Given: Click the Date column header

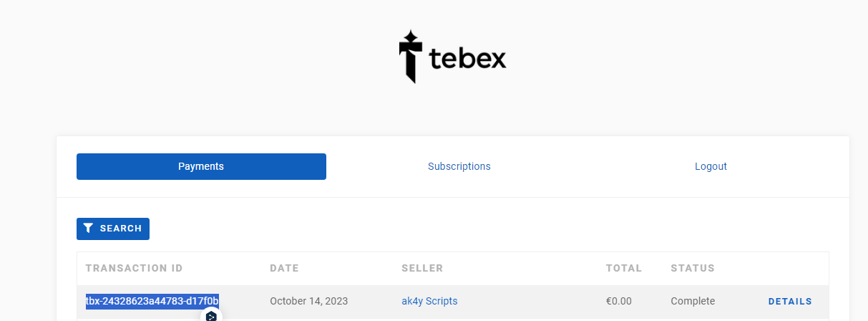Looking at the screenshot, I should (284, 269).
